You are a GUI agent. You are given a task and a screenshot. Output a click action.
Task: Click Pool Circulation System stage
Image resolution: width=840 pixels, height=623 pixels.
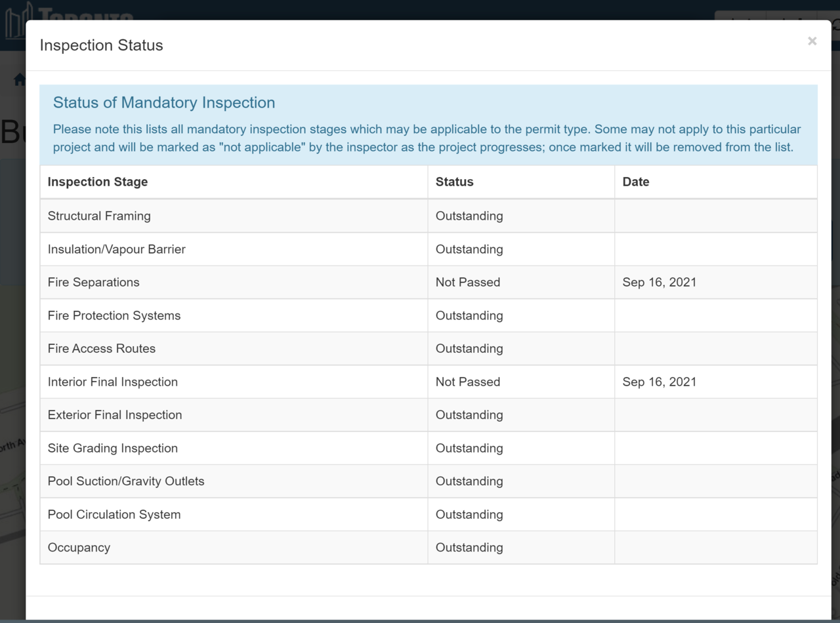[114, 514]
